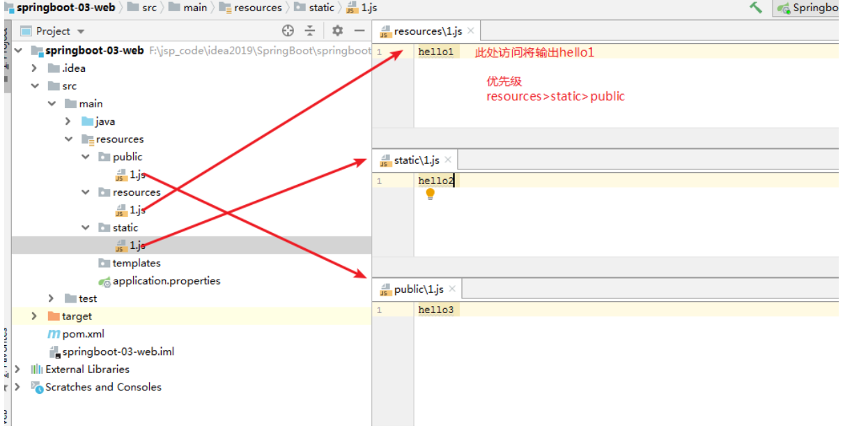Screen dimensions: 868x433
Task: Click src breadcrumb in navigation bar
Action: tap(141, 8)
